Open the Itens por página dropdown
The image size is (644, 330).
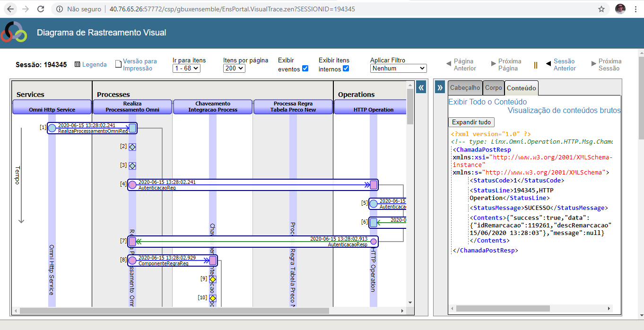click(234, 69)
